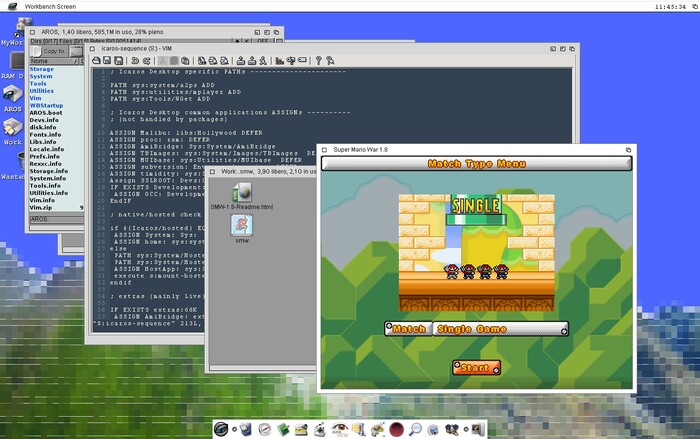
Task: Click the red sphere icon in the dock
Action: click(396, 429)
